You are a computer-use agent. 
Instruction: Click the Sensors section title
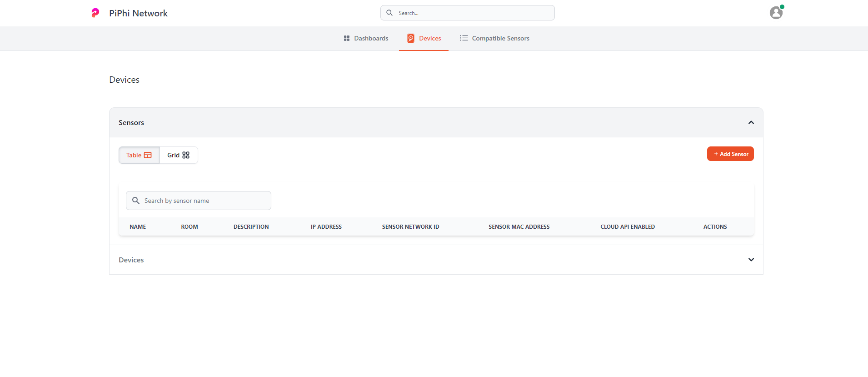tap(131, 122)
